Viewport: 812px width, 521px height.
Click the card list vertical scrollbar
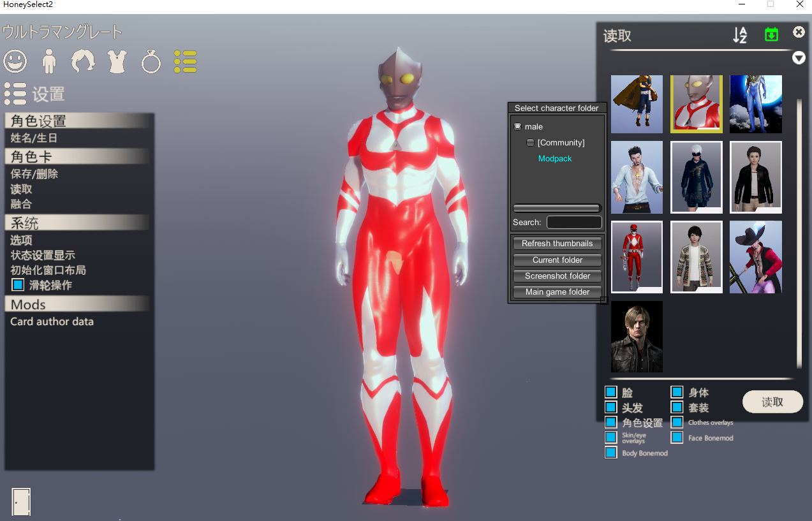(x=799, y=233)
